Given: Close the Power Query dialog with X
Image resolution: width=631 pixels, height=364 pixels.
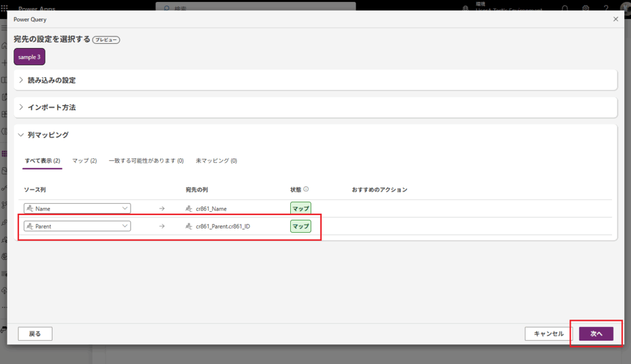Looking at the screenshot, I should coord(615,19).
